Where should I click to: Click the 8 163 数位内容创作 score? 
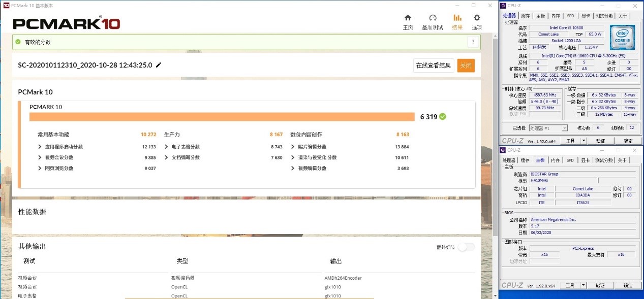click(x=403, y=135)
